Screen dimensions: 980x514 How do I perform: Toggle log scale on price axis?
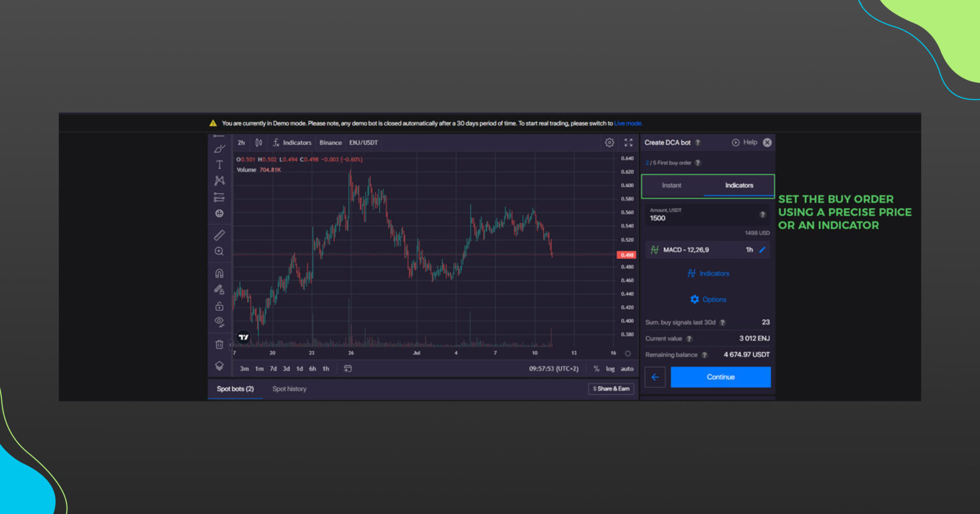tap(610, 369)
